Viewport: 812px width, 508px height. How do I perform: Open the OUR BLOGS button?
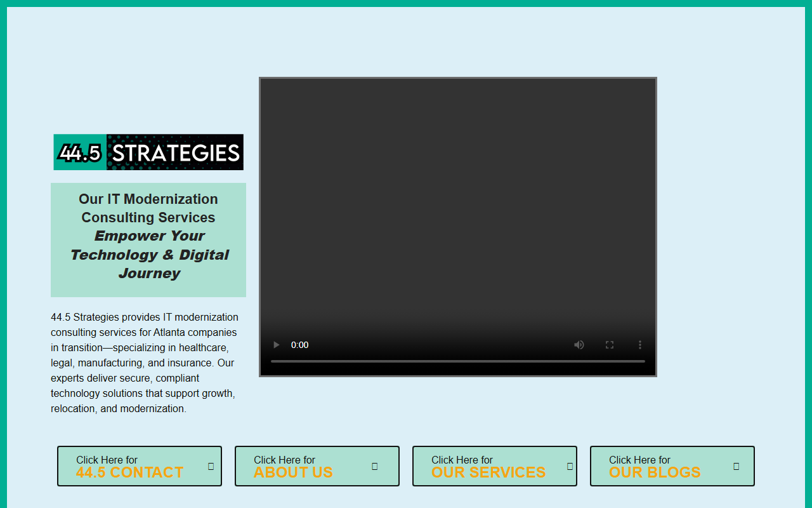coord(672,466)
